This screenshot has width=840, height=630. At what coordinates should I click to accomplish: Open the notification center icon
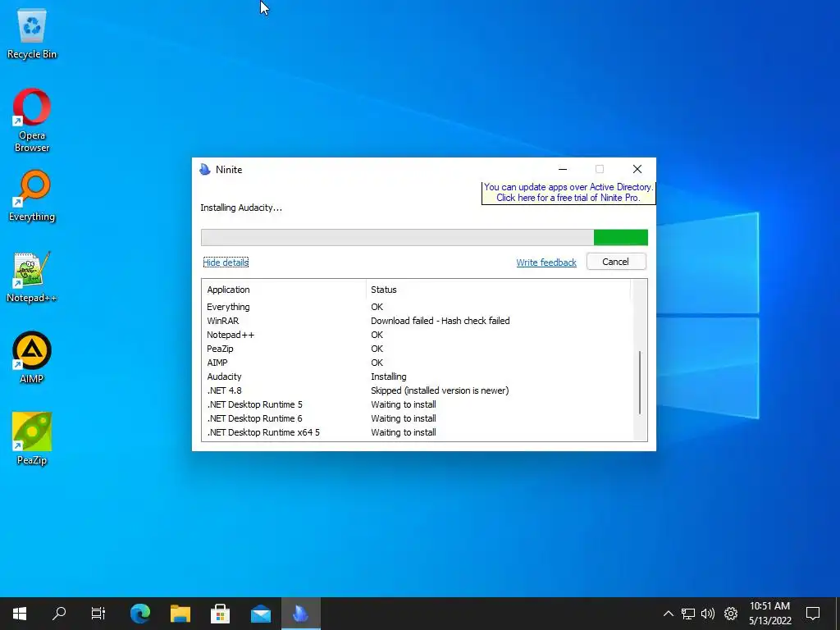point(813,614)
